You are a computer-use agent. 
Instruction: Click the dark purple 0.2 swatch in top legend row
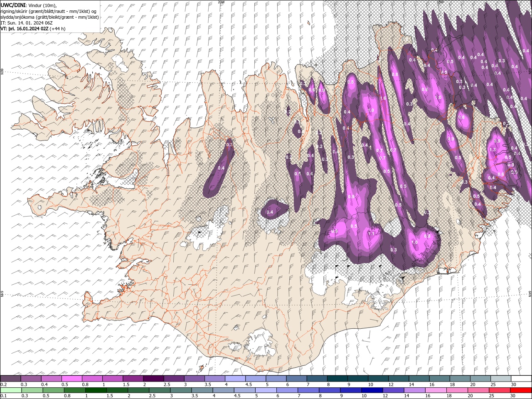[10, 379]
